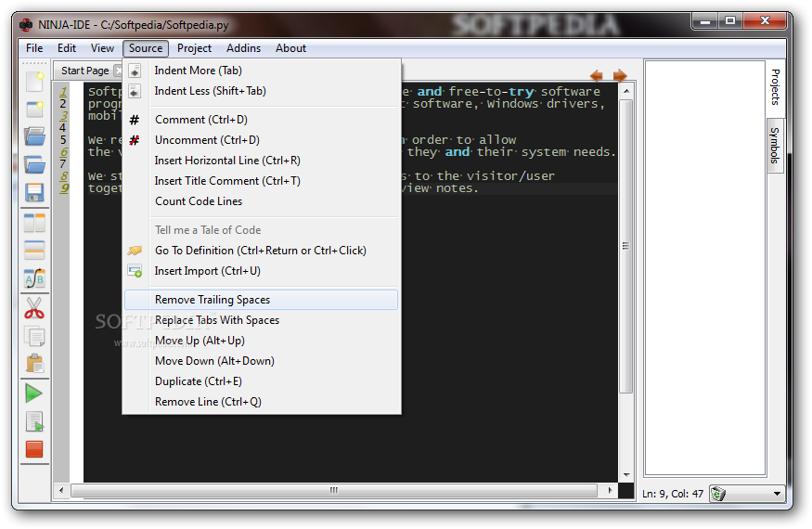Open the status bar dropdown arrow
Image resolution: width=812 pixels, height=529 pixels.
click(x=777, y=494)
